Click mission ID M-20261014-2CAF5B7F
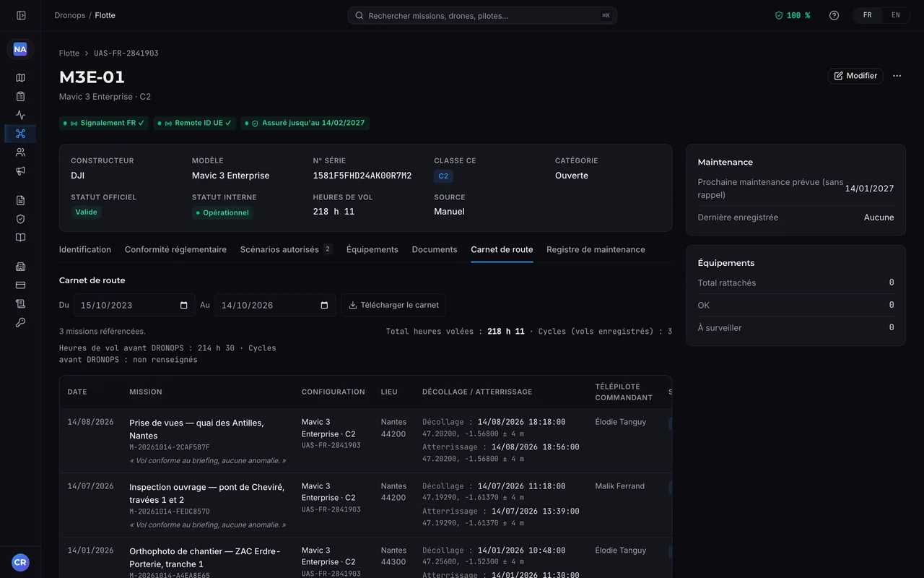This screenshot has width=924, height=578. point(170,447)
